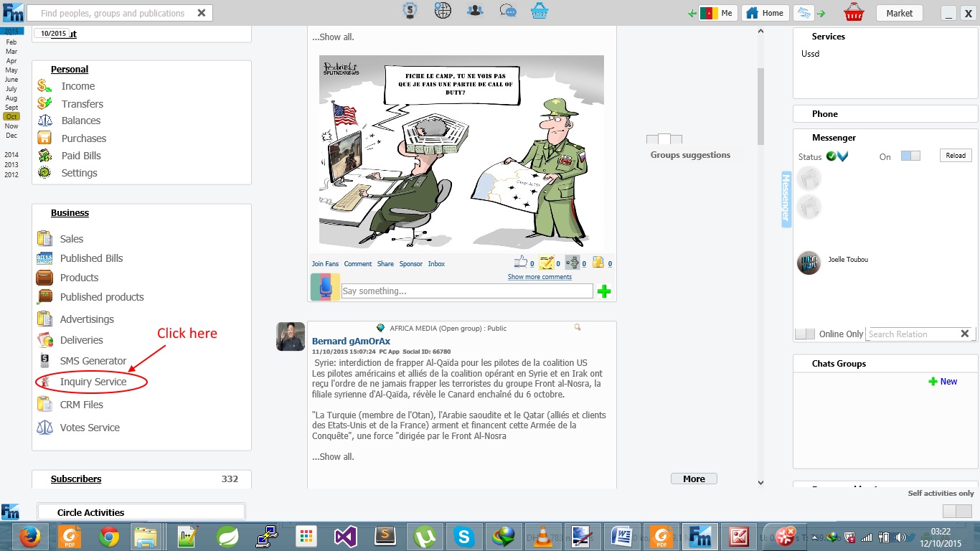980x551 pixels.
Task: Open the blue shopping basket icon
Action: [x=540, y=11]
